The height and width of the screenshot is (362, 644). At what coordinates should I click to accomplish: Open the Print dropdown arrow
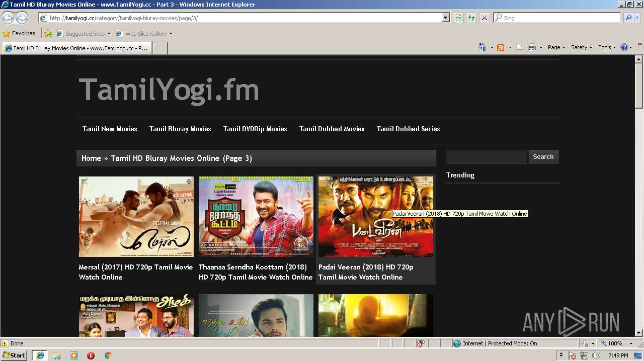(x=541, y=47)
